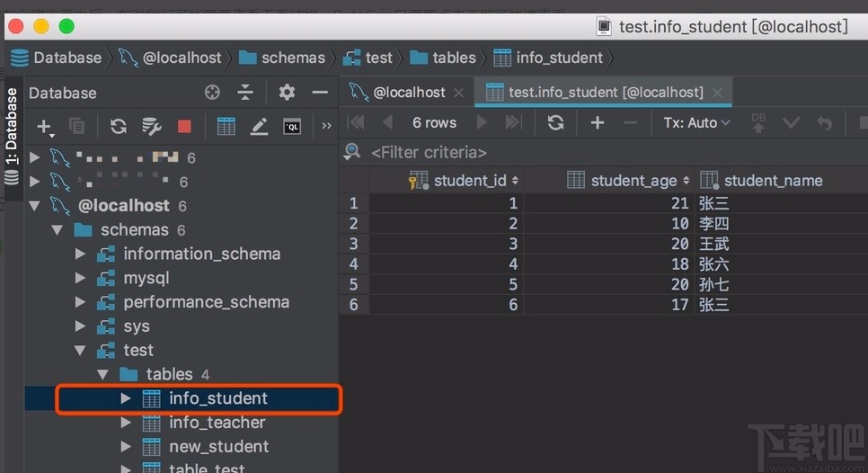The height and width of the screenshot is (473, 868).
Task: Expand information_schema node
Action: click(x=80, y=254)
